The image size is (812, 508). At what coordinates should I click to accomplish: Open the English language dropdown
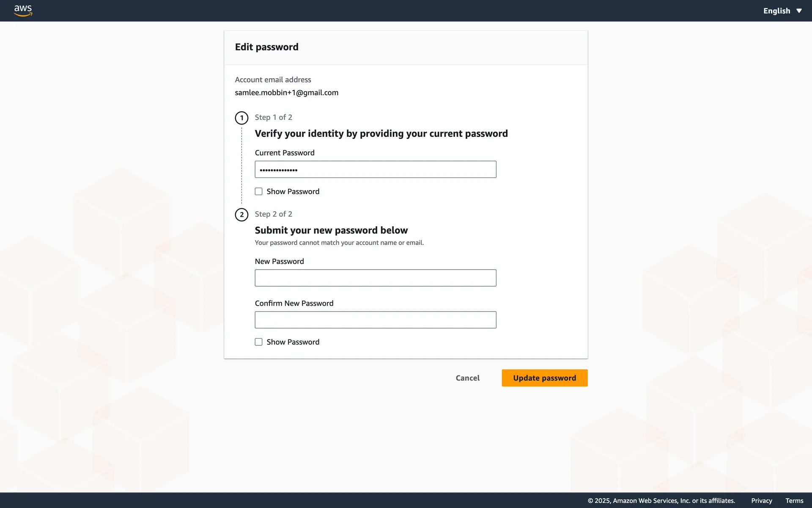(x=776, y=11)
